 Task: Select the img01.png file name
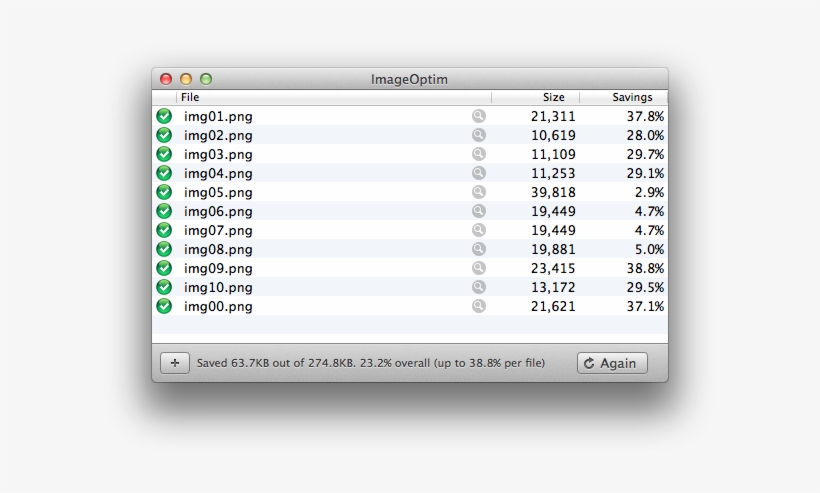[218, 117]
